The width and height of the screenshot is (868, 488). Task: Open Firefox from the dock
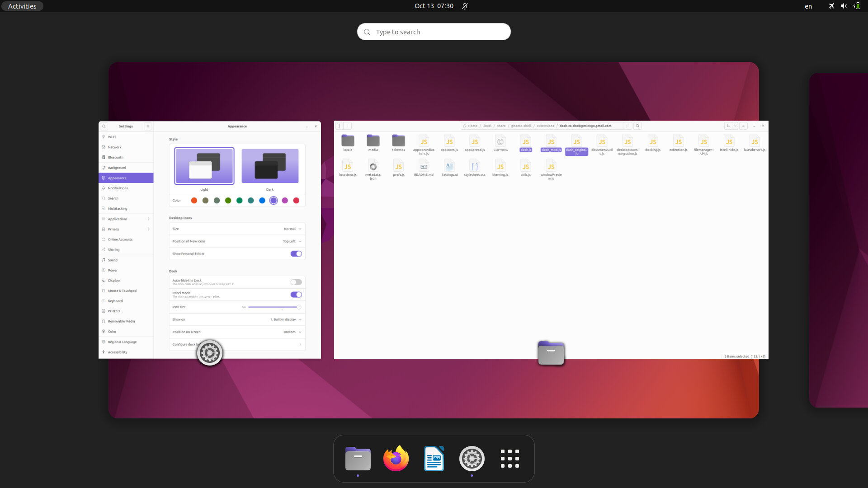tap(396, 459)
